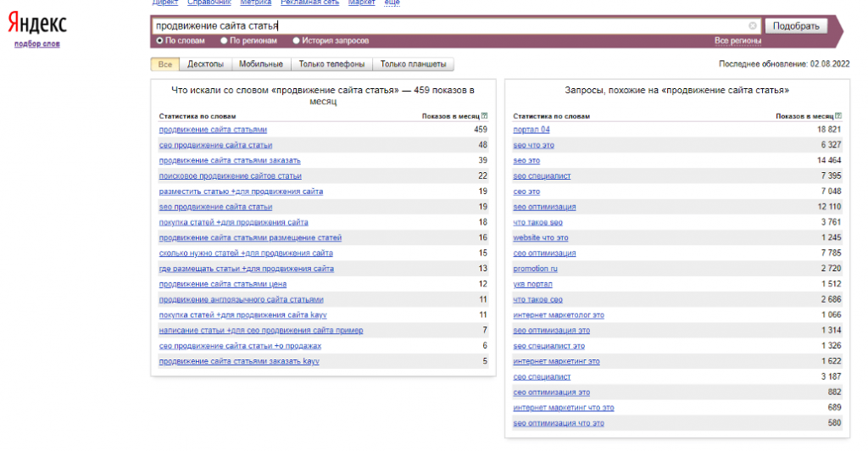Open query 'seo продвижение сайта статьи'
The image size is (868, 451).
pos(215,207)
